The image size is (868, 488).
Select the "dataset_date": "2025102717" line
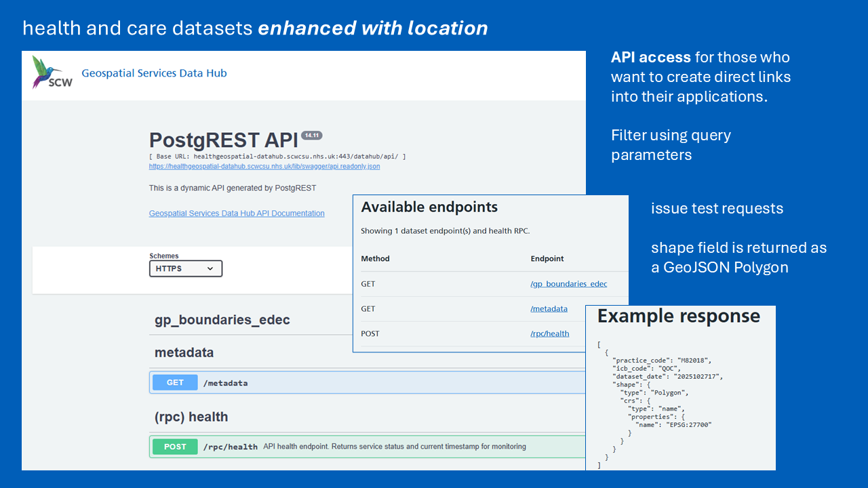point(669,376)
